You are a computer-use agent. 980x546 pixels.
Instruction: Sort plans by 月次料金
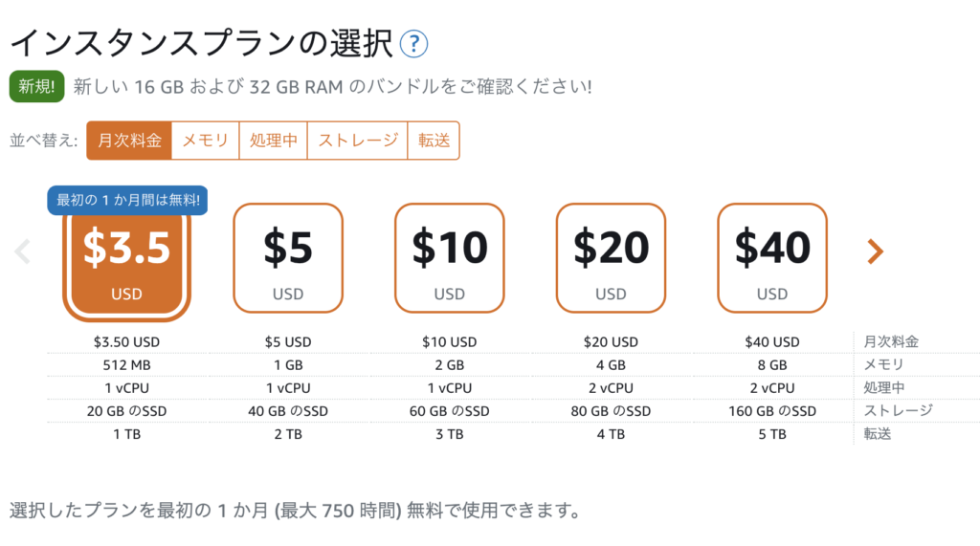tap(129, 141)
